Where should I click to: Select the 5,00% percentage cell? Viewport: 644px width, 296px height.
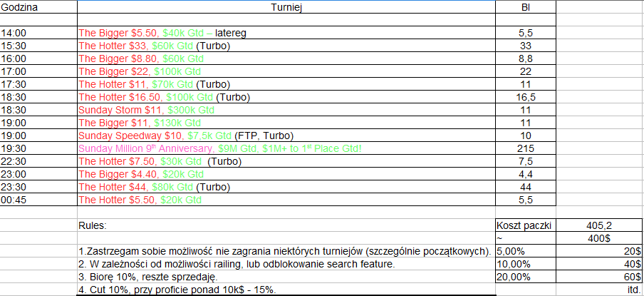coord(525,251)
